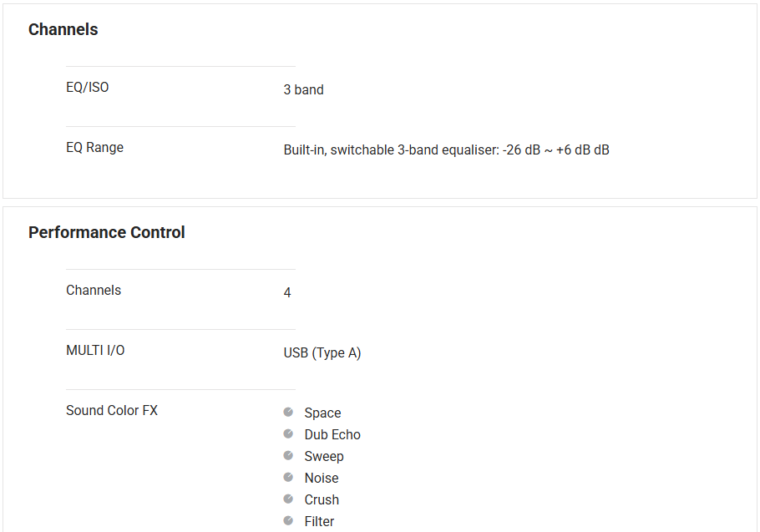This screenshot has height=532, width=760.
Task: Select the Crush knob icon
Action: 288,499
